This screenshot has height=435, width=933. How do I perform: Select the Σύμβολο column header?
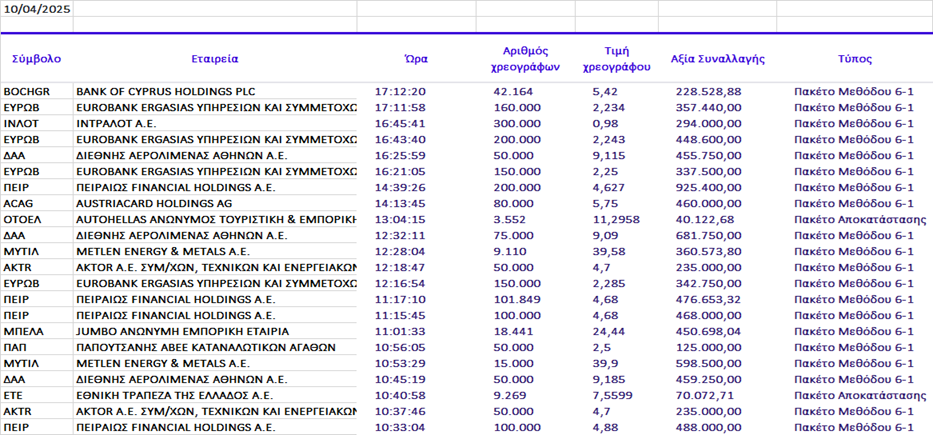pos(36,59)
